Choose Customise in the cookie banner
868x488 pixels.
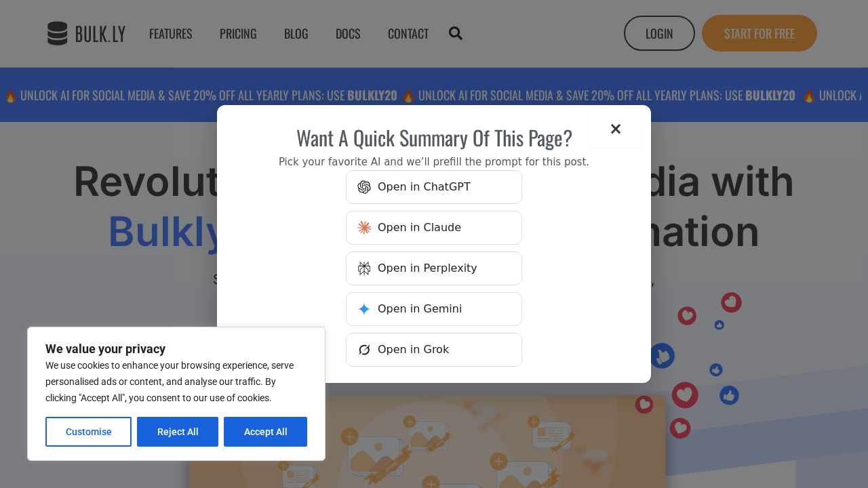pyautogui.click(x=89, y=432)
